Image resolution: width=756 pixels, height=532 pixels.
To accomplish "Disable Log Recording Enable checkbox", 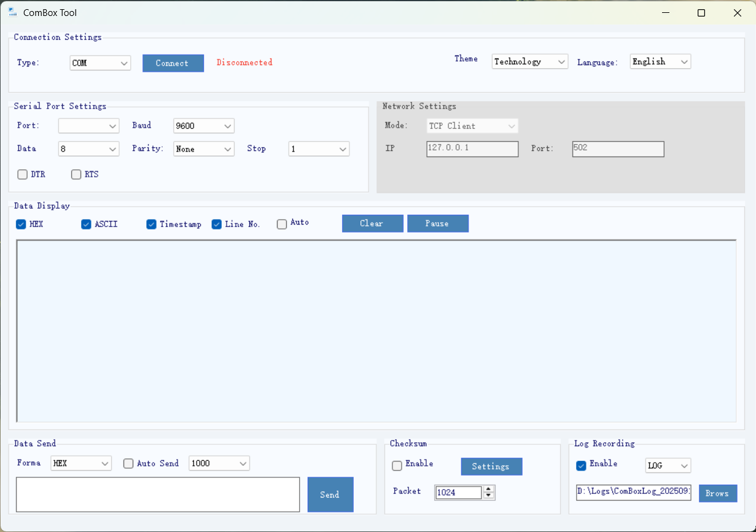I will point(581,466).
